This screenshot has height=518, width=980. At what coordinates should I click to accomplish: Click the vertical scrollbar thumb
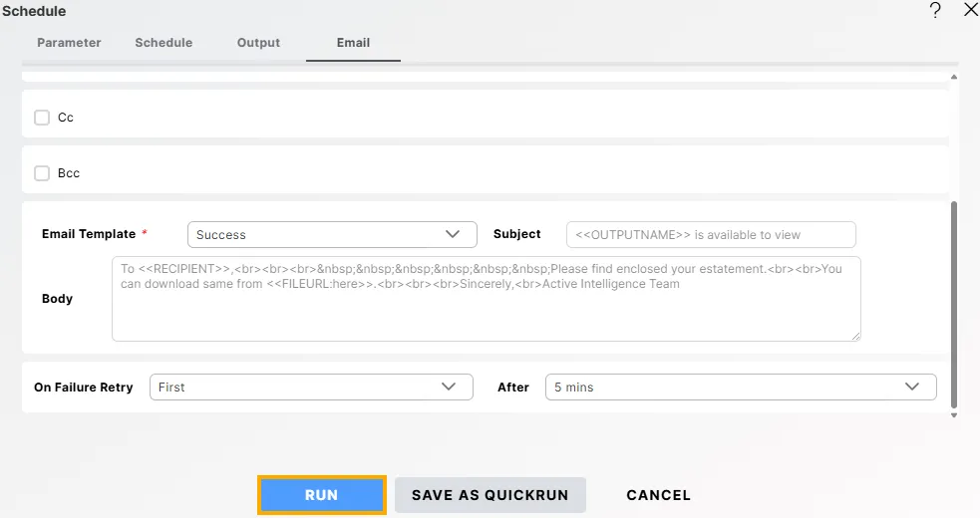point(954,299)
